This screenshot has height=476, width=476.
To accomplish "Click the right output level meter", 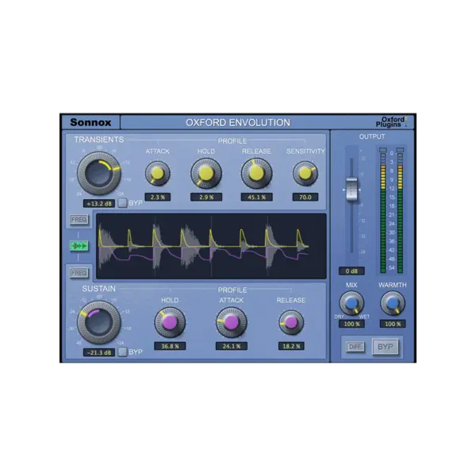I will point(400,213).
